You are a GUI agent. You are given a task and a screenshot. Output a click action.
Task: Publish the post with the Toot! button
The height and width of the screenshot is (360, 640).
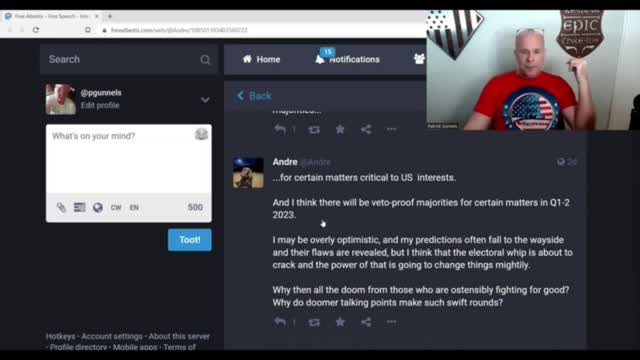[x=190, y=240]
